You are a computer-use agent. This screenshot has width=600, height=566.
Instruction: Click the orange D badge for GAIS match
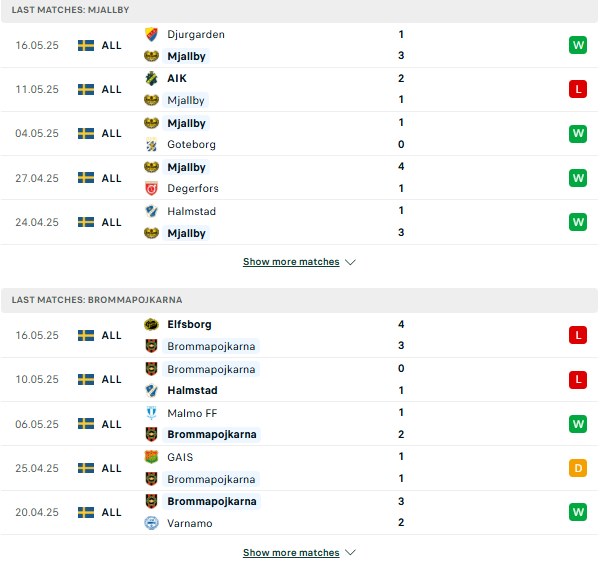[x=577, y=468]
